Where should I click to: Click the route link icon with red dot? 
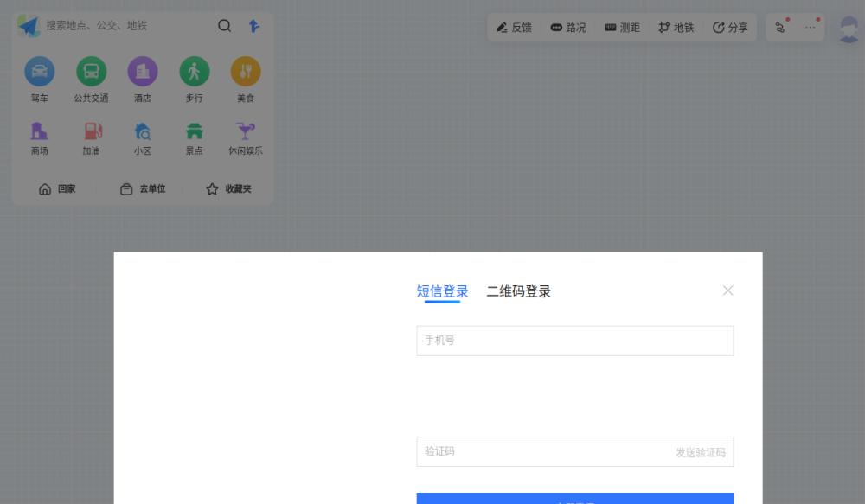pyautogui.click(x=780, y=27)
